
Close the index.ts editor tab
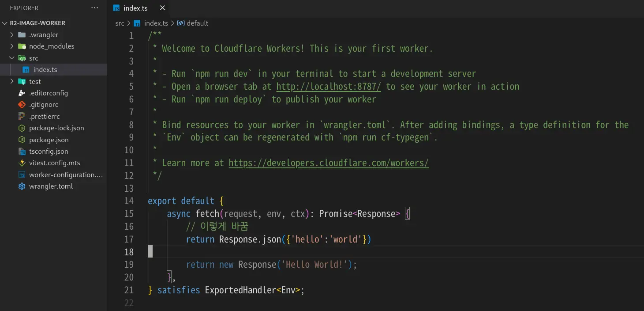click(x=162, y=8)
